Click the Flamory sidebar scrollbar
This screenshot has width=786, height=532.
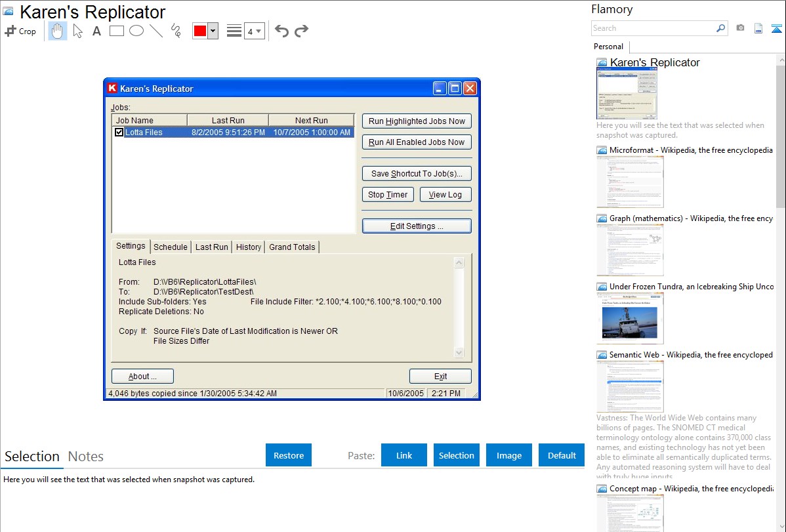point(781,135)
